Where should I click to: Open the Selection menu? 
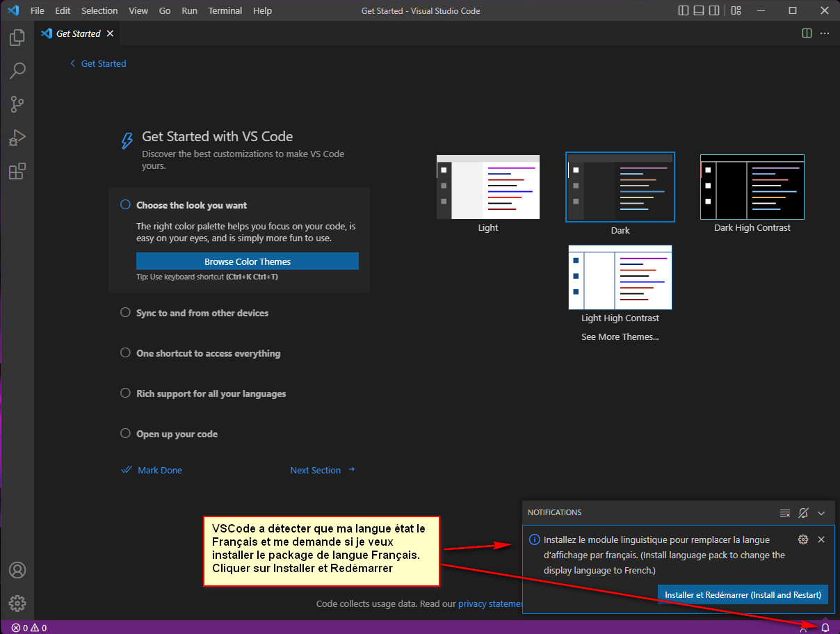99,10
